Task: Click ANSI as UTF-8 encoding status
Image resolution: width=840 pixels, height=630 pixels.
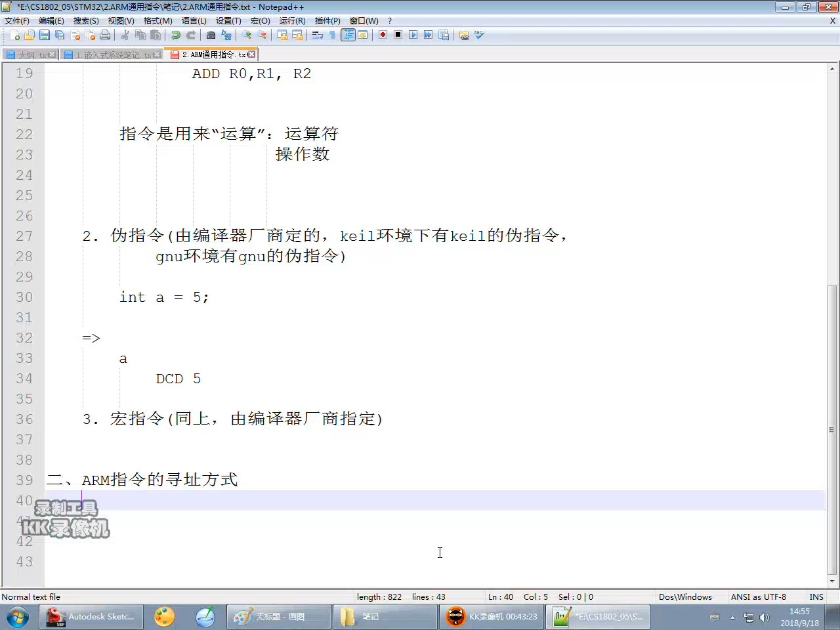Action: [x=759, y=597]
